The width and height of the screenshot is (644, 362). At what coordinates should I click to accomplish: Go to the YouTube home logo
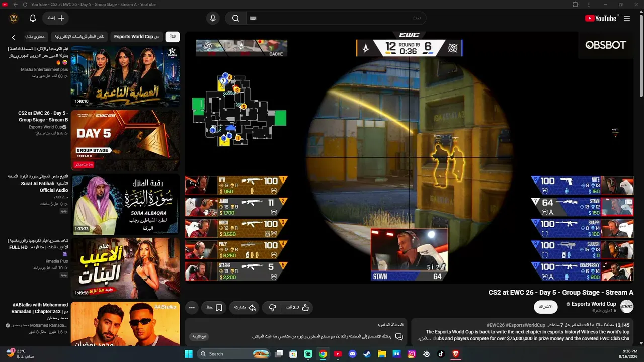pyautogui.click(x=600, y=18)
